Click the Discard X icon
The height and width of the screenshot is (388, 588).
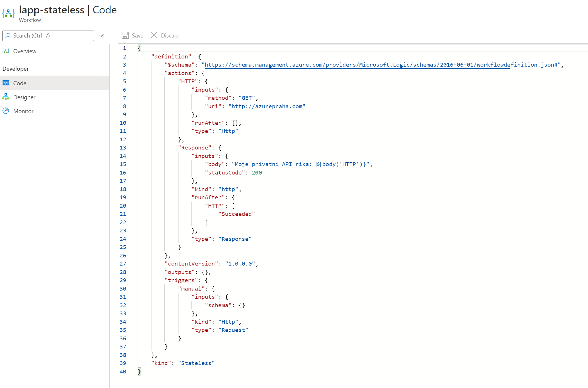154,35
